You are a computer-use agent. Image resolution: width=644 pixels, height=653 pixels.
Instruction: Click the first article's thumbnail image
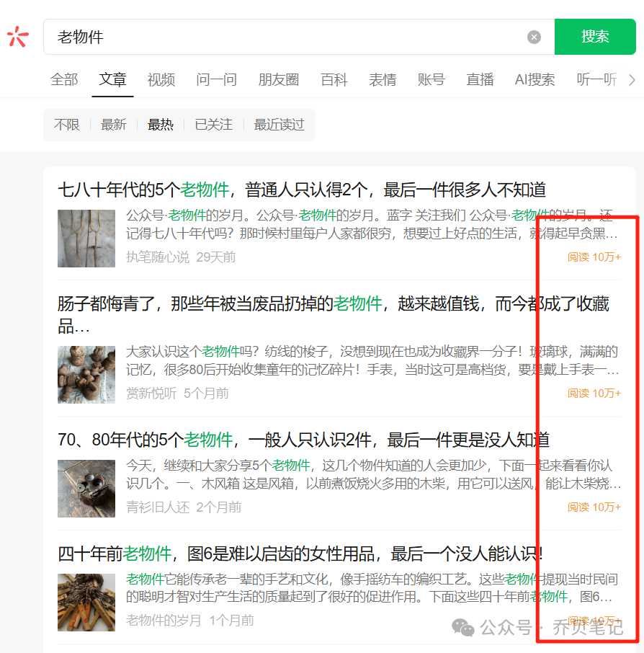coord(86,238)
